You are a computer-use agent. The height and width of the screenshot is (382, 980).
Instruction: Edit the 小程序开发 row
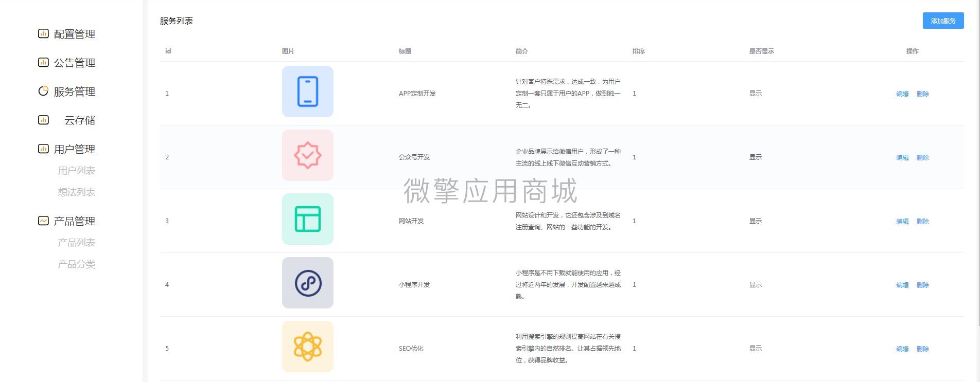pyautogui.click(x=902, y=285)
